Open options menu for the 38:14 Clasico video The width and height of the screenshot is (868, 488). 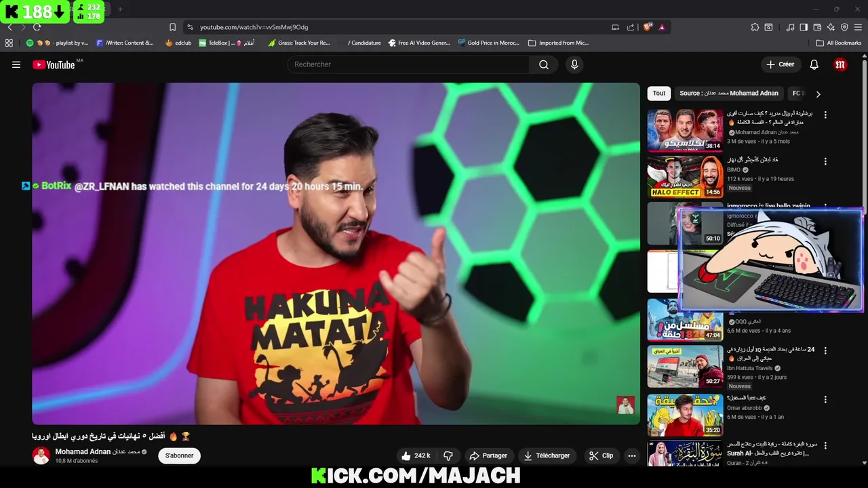coord(825,115)
